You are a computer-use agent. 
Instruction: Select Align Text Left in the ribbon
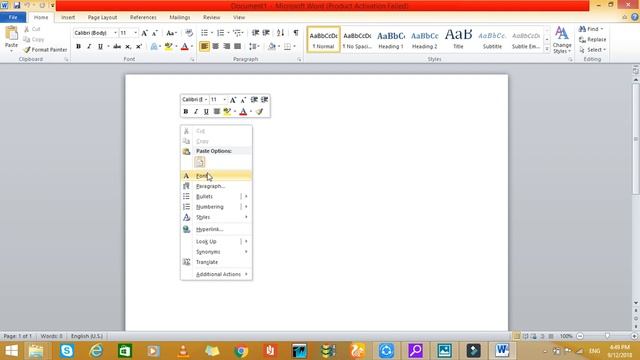tap(204, 47)
